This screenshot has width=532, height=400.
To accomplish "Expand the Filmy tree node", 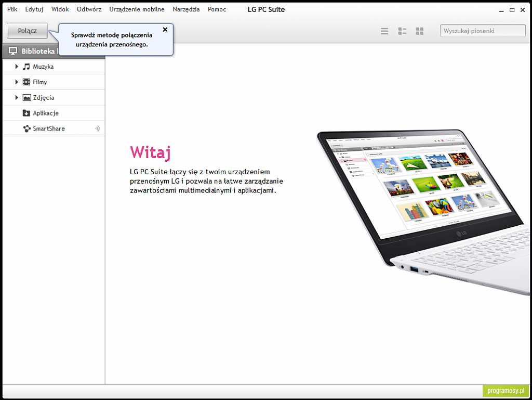I will coord(16,82).
